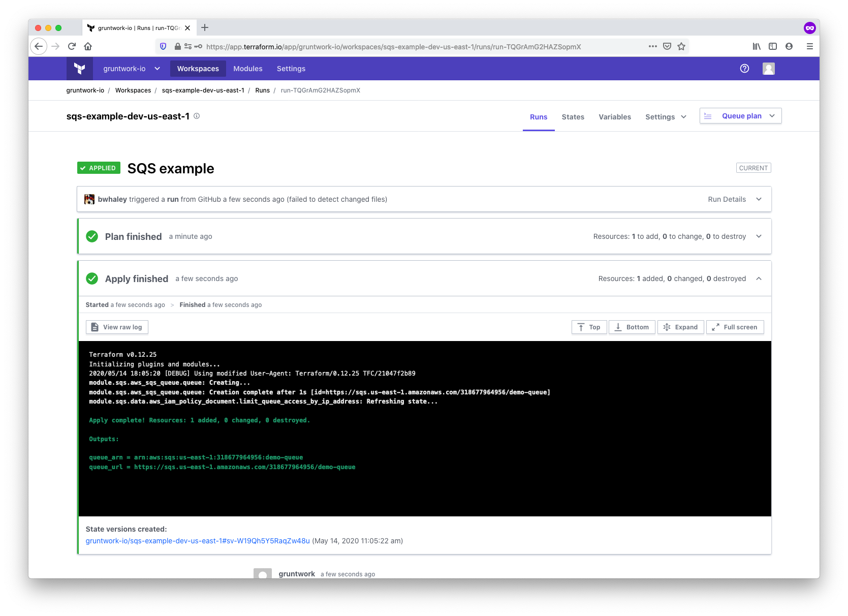
Task: Open the Variables tab
Action: pyautogui.click(x=614, y=117)
